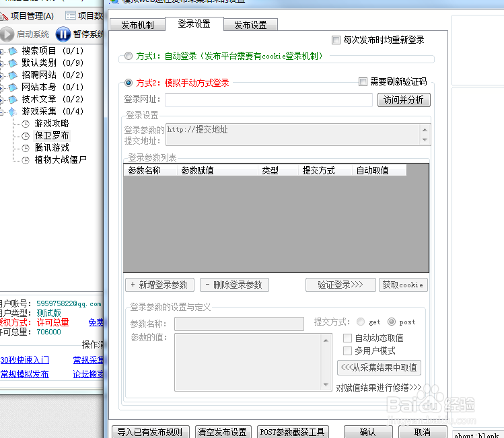Click into the 登录网址 input field
504x438 pixels.
pos(268,100)
